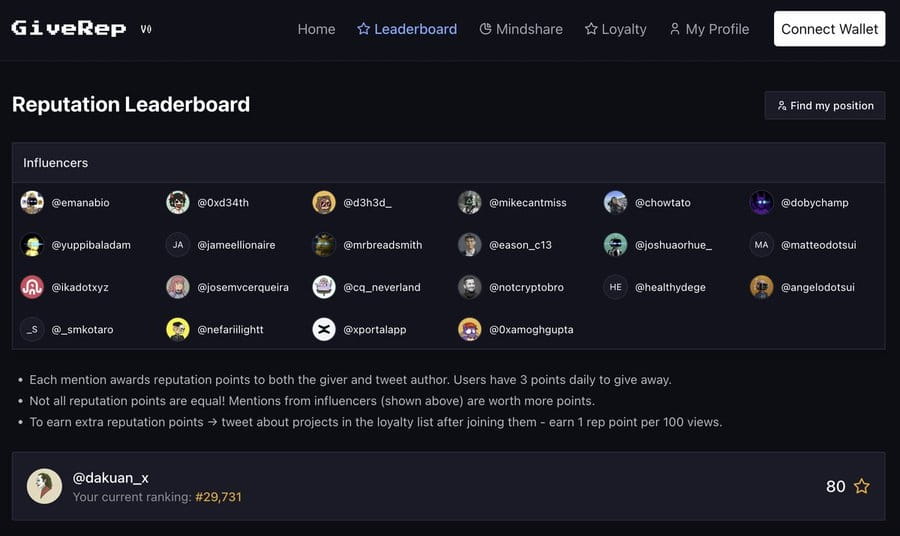Image resolution: width=900 pixels, height=536 pixels.
Task: Click @0xamoghgupta influencer name
Action: click(x=531, y=329)
